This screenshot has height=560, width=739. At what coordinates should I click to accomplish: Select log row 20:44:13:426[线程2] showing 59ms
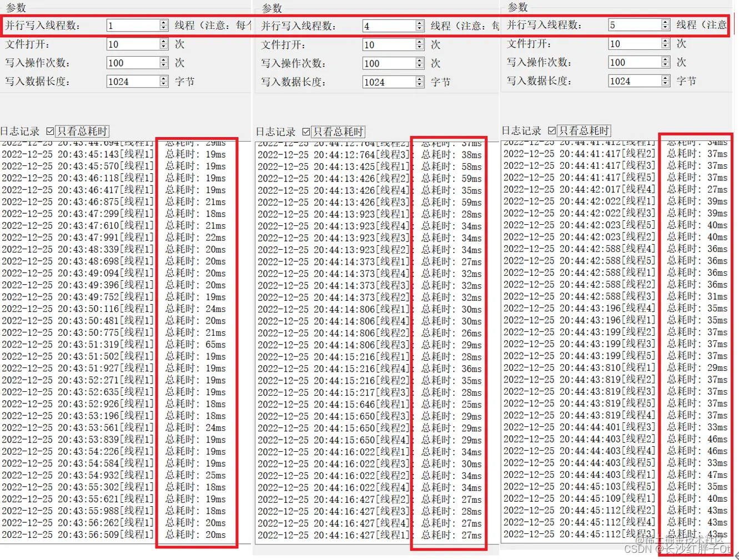pyautogui.click(x=370, y=179)
